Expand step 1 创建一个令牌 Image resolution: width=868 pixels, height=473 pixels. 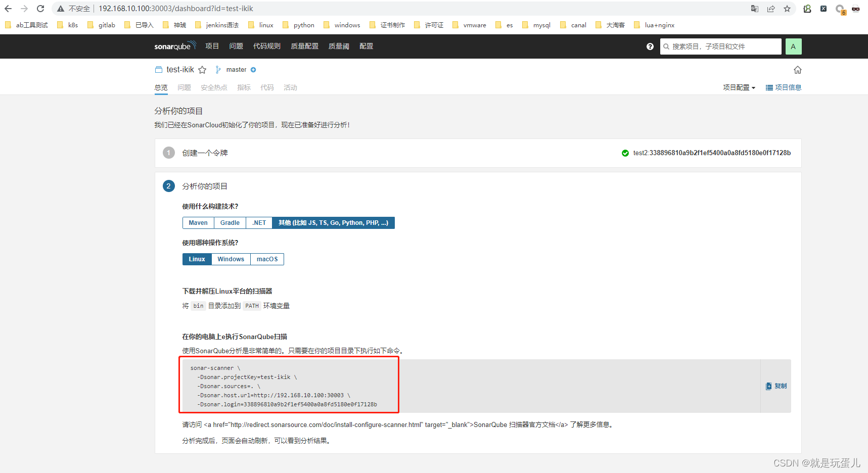205,153
